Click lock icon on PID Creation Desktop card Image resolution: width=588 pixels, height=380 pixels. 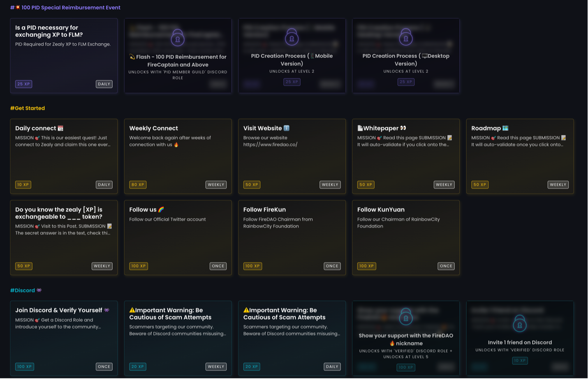coord(405,38)
